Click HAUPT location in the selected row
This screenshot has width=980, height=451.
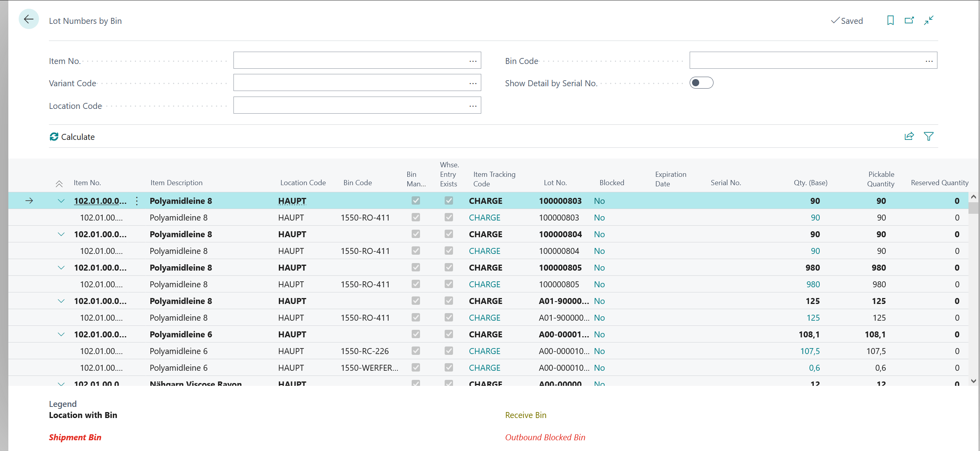pos(292,201)
